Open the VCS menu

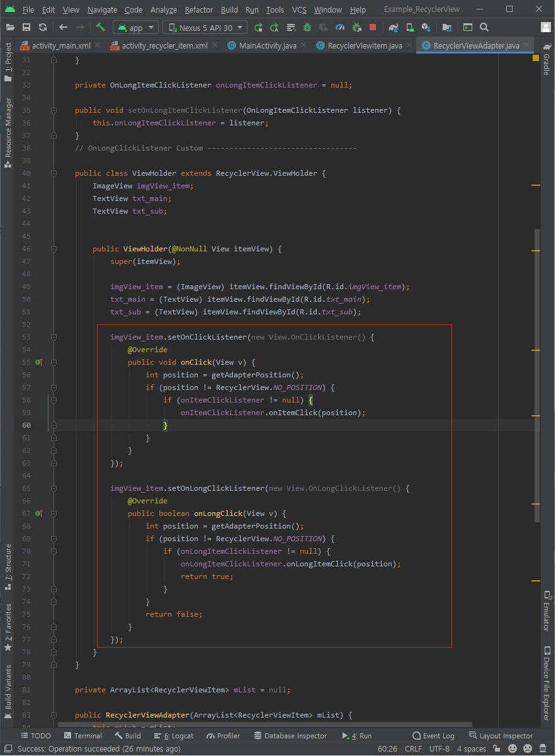coord(300,9)
